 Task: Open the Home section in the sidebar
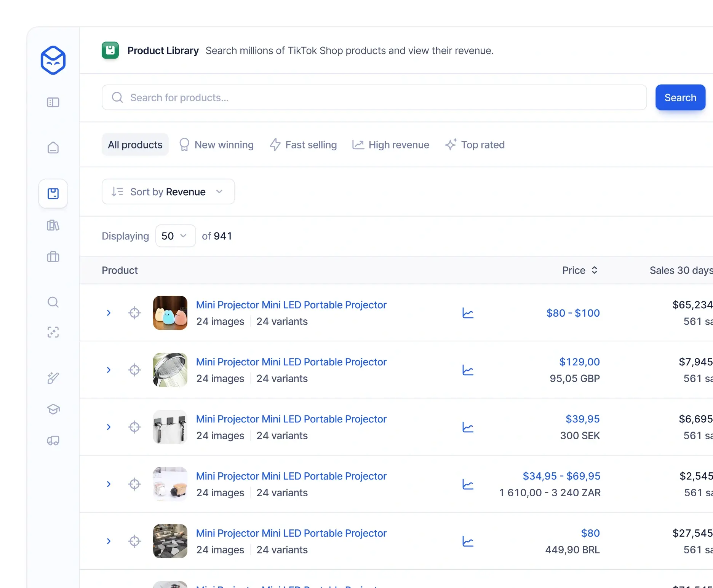(53, 148)
